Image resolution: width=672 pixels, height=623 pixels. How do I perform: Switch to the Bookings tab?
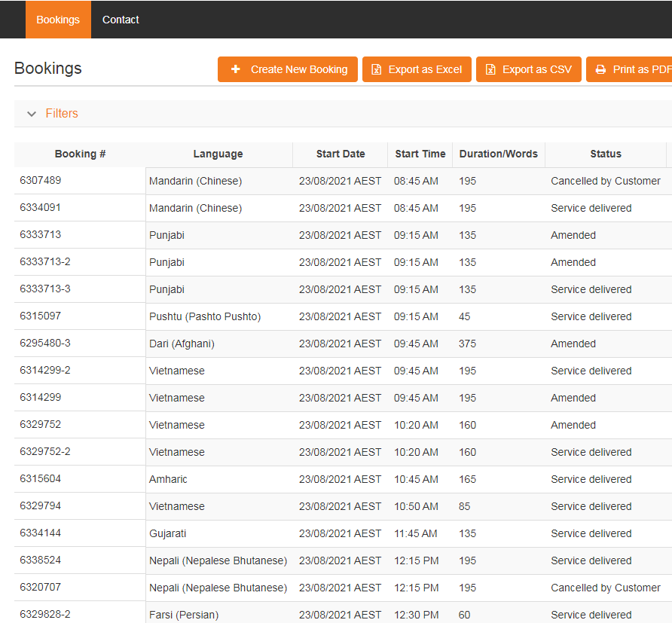(58, 20)
